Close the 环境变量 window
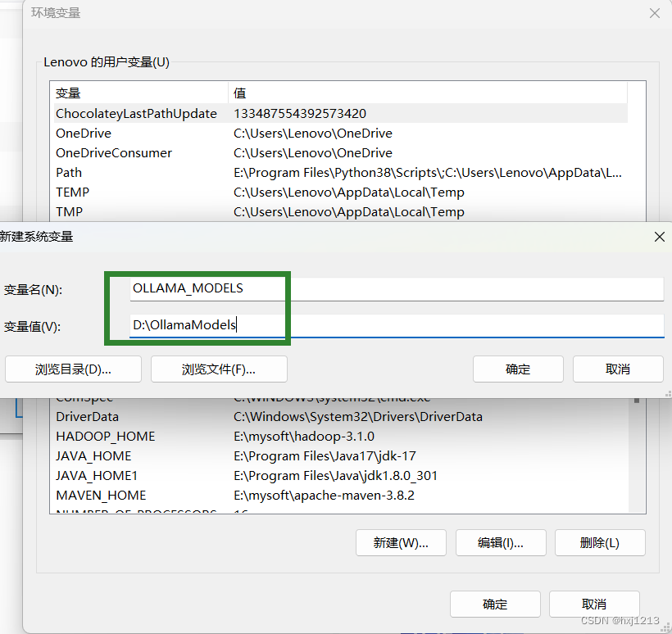The height and width of the screenshot is (634, 672). click(x=655, y=13)
